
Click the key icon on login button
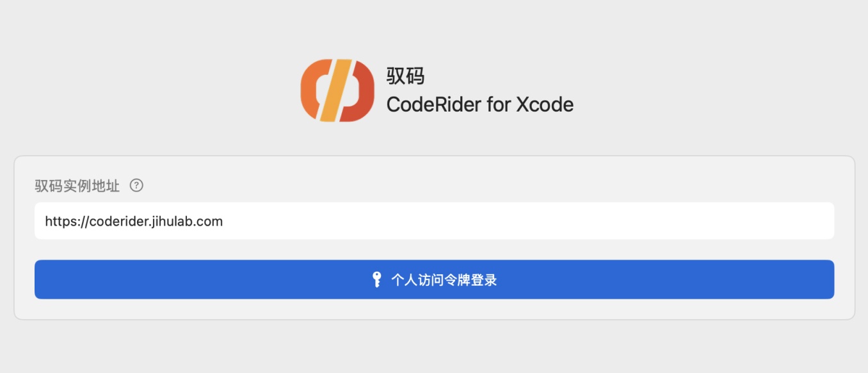click(377, 279)
